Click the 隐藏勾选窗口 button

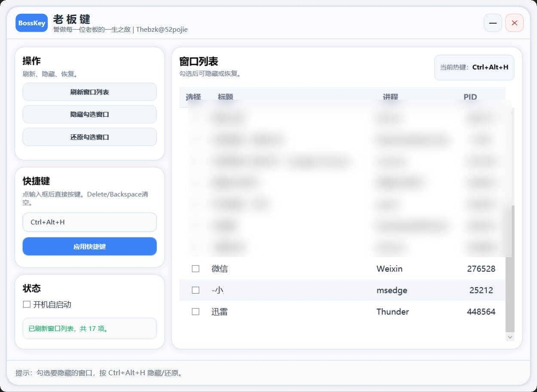(89, 114)
